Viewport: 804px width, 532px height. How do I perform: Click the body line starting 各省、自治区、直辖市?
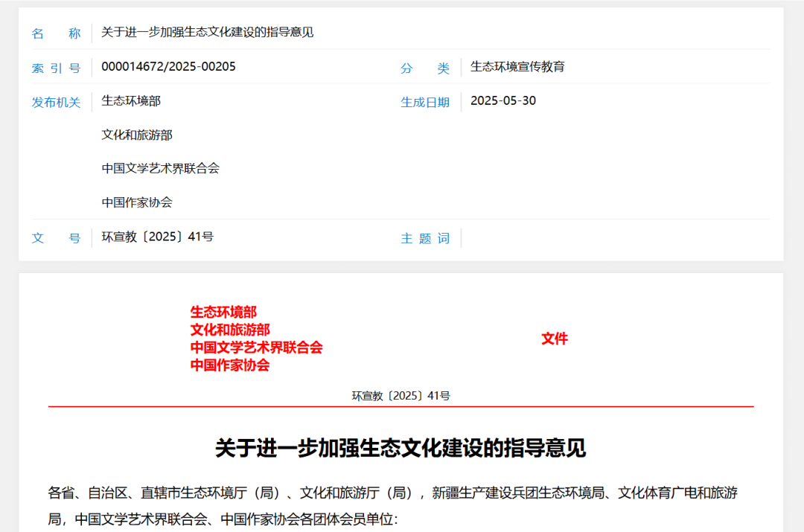point(393,493)
